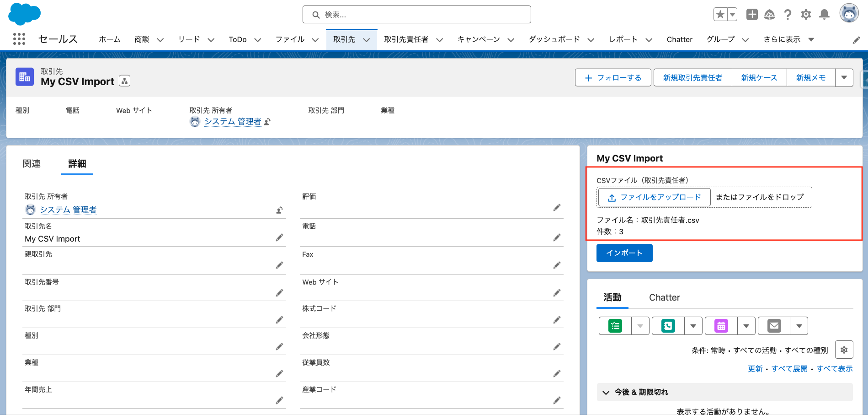Viewport: 868px width, 415px height.
Task: Open your profile avatar icon
Action: click(x=848, y=12)
